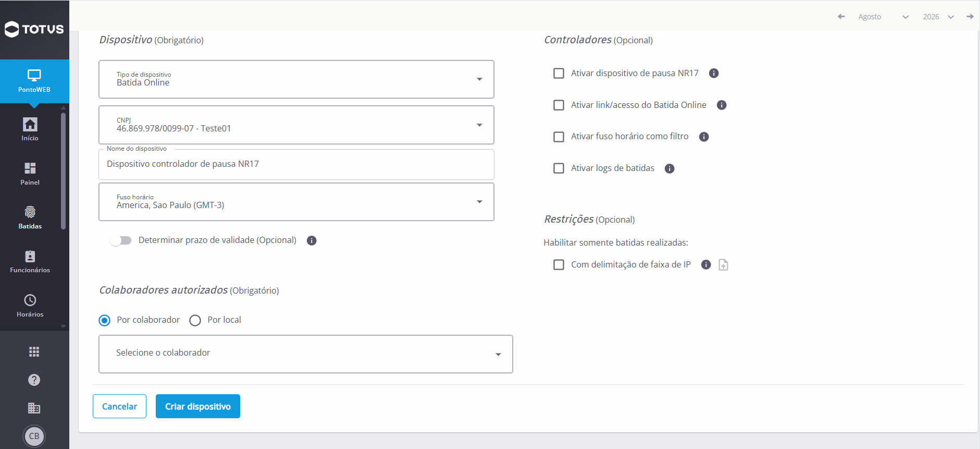Click the IP range file upload icon
The height and width of the screenshot is (449, 980).
[723, 265]
